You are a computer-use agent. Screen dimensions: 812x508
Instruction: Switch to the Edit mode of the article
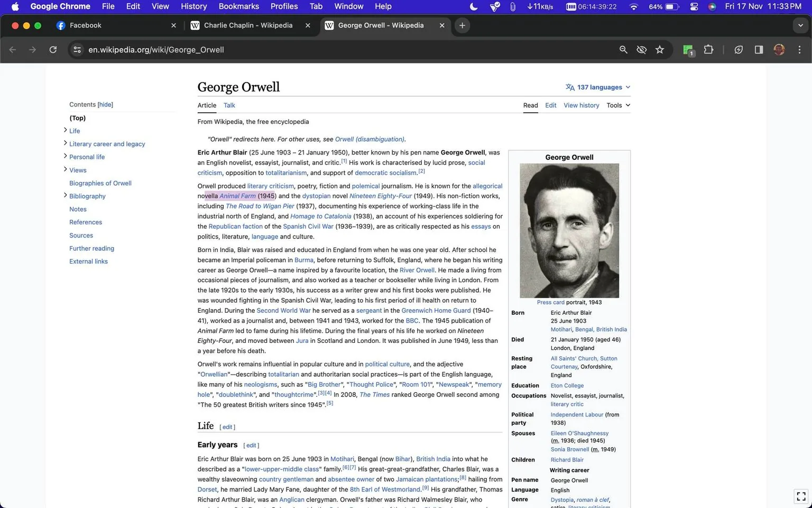click(x=550, y=105)
